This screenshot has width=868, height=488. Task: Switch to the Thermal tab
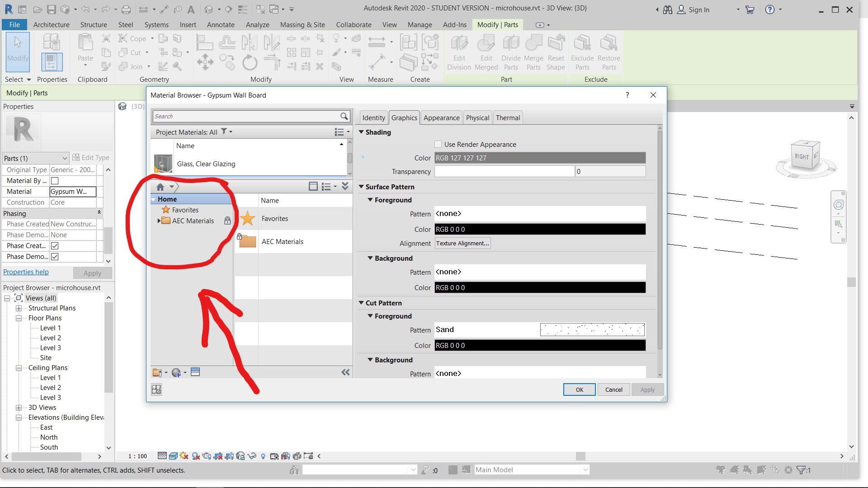[x=507, y=117]
